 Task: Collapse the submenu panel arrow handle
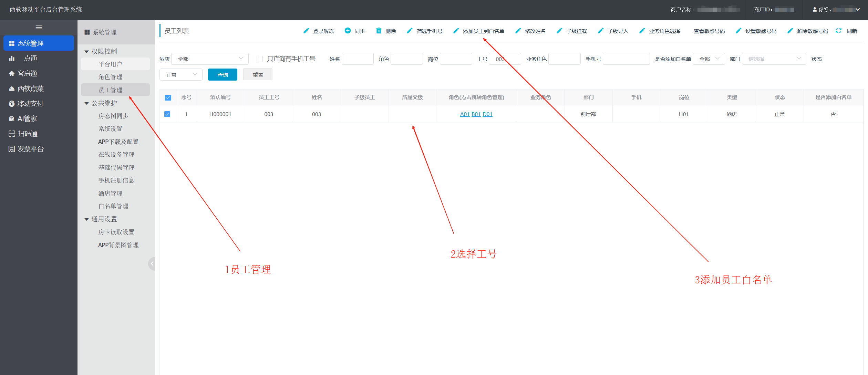click(x=152, y=263)
